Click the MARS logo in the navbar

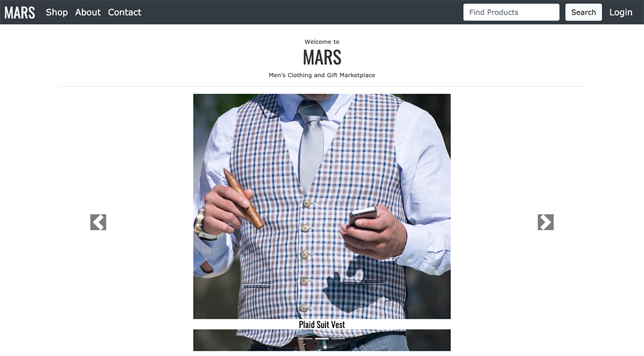pos(20,12)
